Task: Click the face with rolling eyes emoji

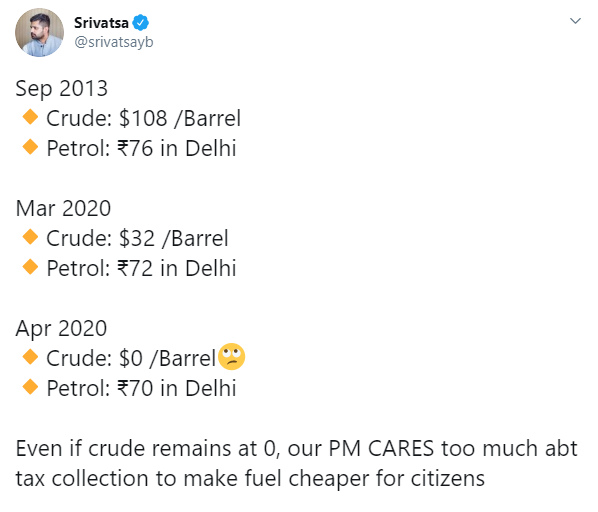Action: 231,356
